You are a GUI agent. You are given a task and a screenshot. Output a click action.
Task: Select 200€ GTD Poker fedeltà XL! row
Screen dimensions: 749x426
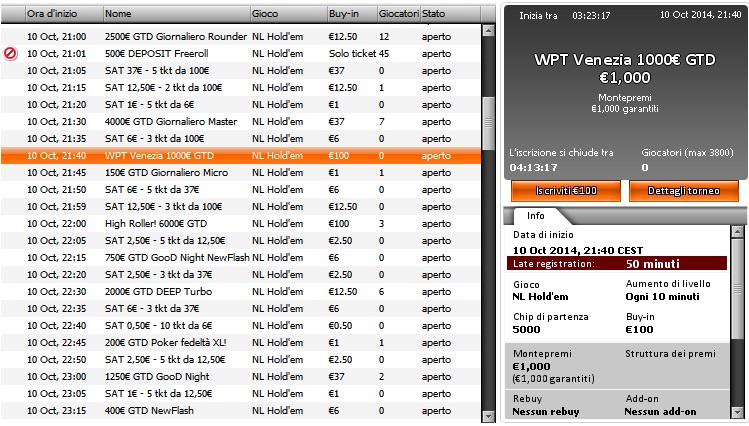tap(241, 343)
